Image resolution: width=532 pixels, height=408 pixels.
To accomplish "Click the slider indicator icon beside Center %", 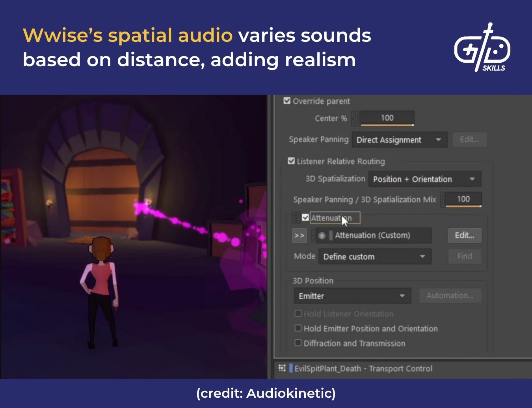I will pos(355,118).
